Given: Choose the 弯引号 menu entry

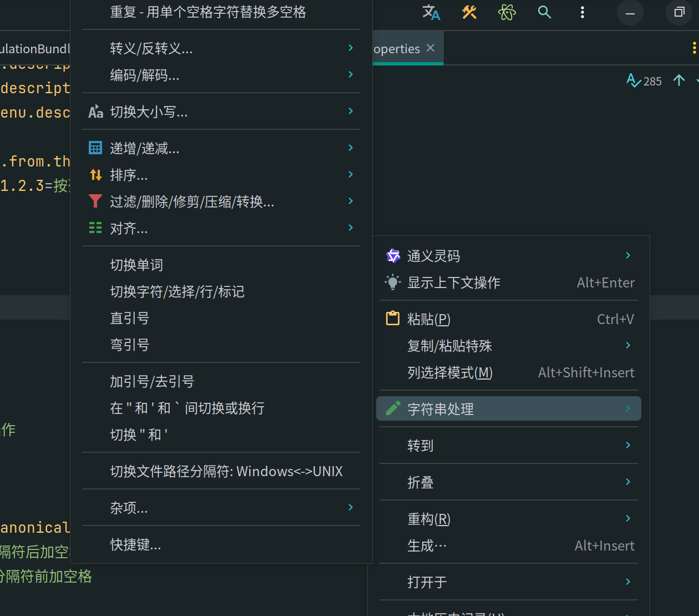Looking at the screenshot, I should 221,345.
